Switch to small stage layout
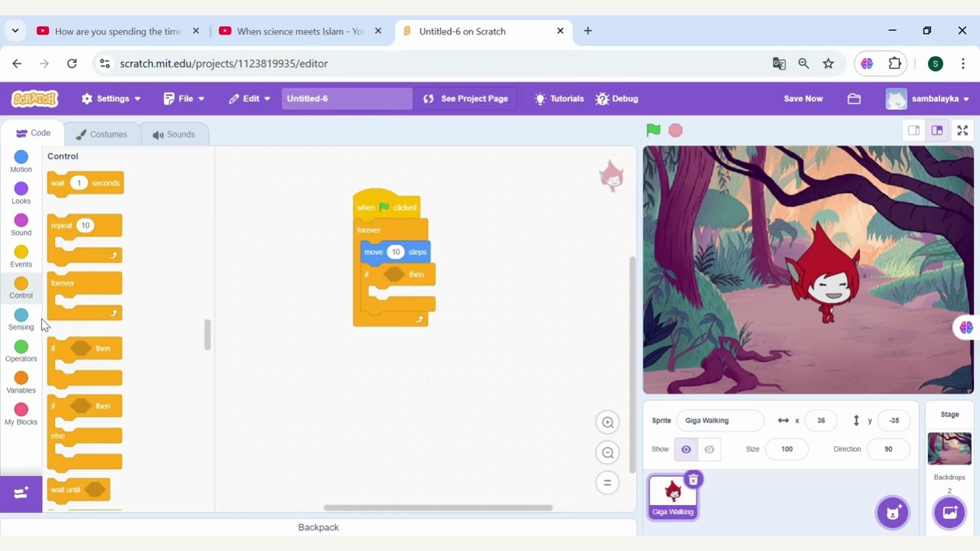This screenshot has height=551, width=980. point(913,130)
